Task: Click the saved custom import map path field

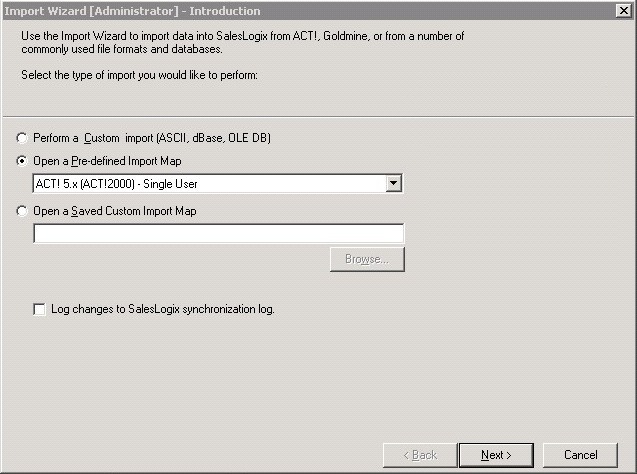Action: click(219, 233)
